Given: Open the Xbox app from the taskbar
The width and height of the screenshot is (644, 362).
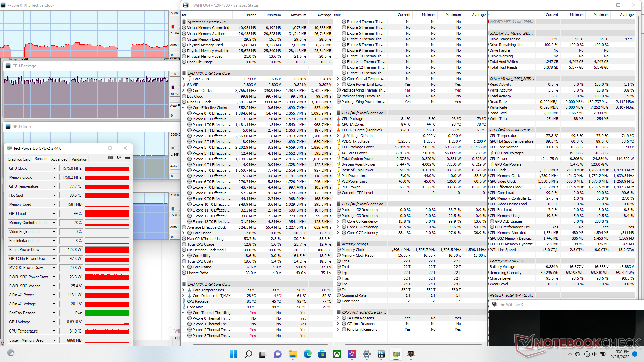Looking at the screenshot, I should (337, 354).
